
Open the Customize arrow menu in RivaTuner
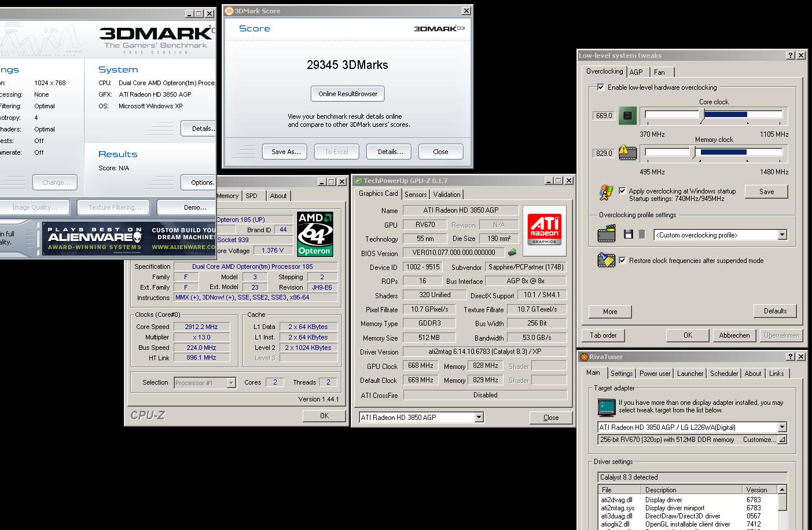tap(782, 440)
